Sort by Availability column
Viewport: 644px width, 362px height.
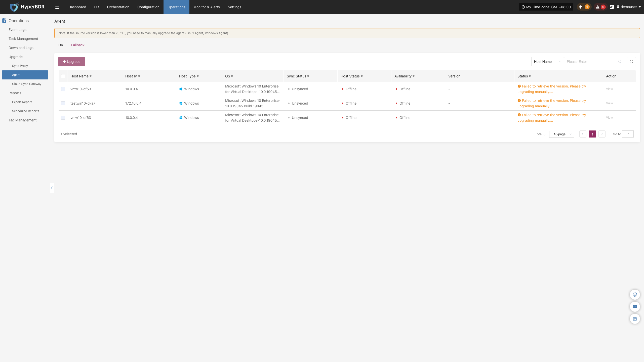coord(414,76)
